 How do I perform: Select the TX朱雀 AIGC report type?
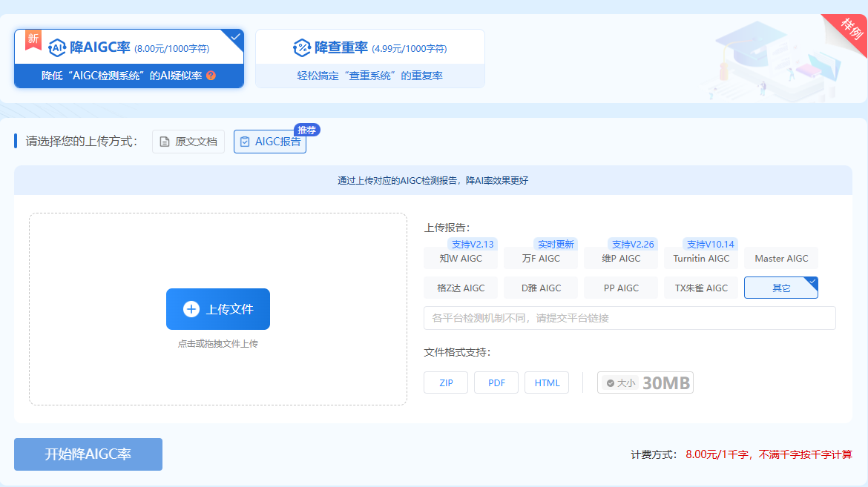(701, 288)
